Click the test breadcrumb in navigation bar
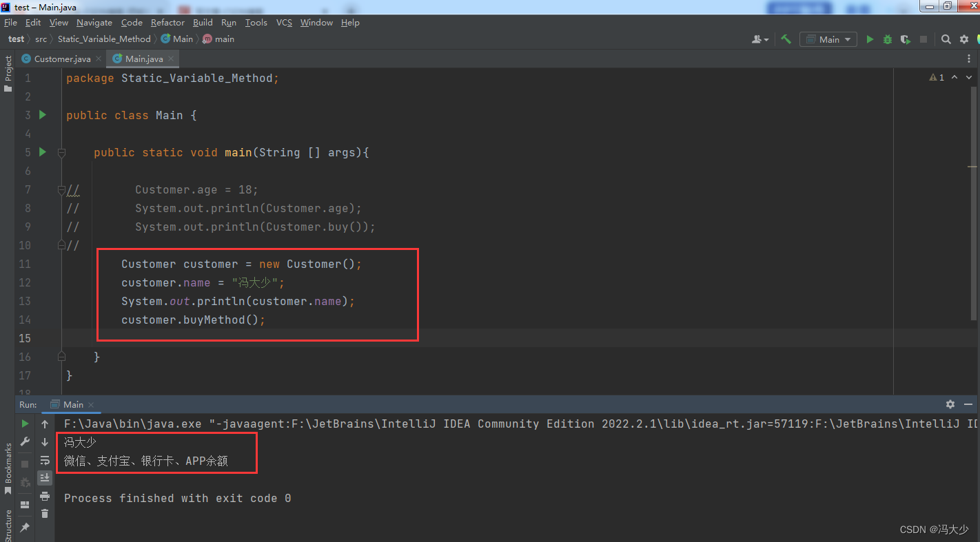The height and width of the screenshot is (542, 980). [x=16, y=39]
